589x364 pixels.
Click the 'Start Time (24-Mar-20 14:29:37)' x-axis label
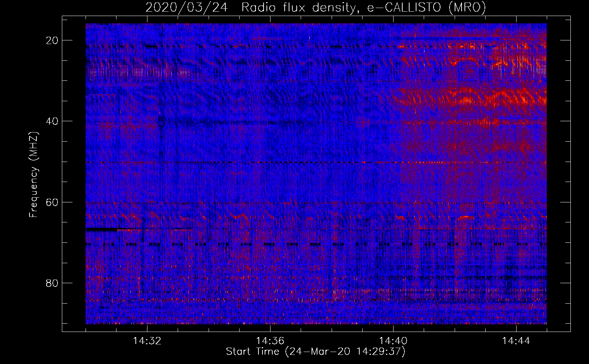coord(316,352)
